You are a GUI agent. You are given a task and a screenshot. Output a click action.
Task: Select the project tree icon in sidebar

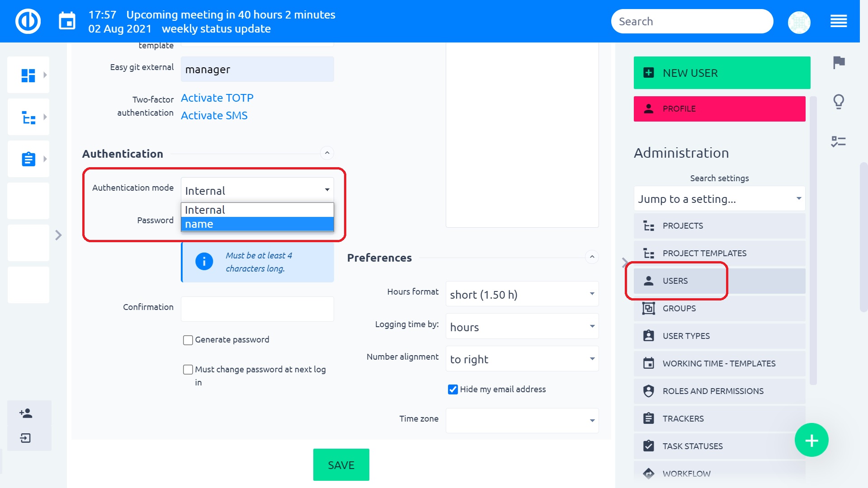(x=28, y=117)
